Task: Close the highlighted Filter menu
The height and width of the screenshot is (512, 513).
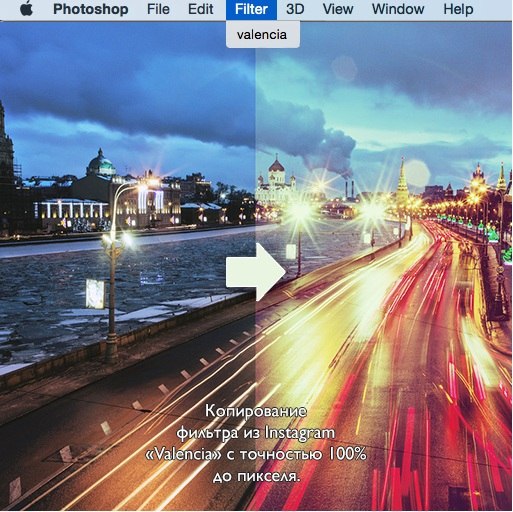Action: pyautogui.click(x=251, y=10)
